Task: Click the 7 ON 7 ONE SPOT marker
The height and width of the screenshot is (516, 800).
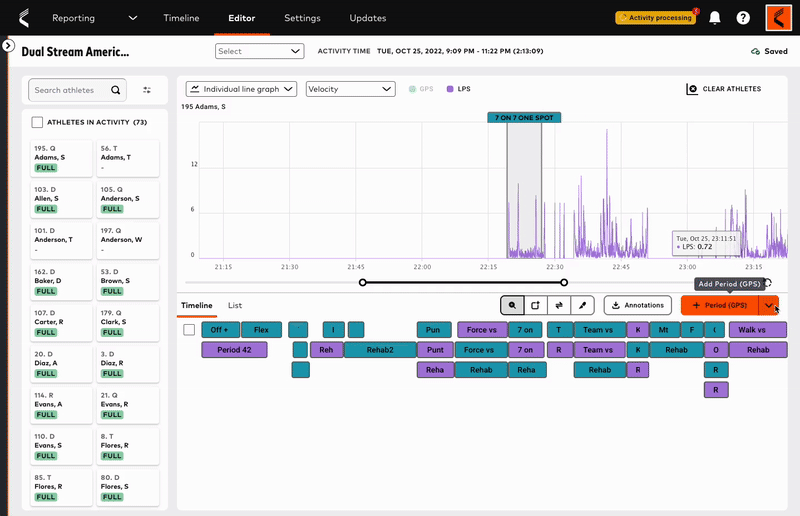Action: pyautogui.click(x=524, y=117)
